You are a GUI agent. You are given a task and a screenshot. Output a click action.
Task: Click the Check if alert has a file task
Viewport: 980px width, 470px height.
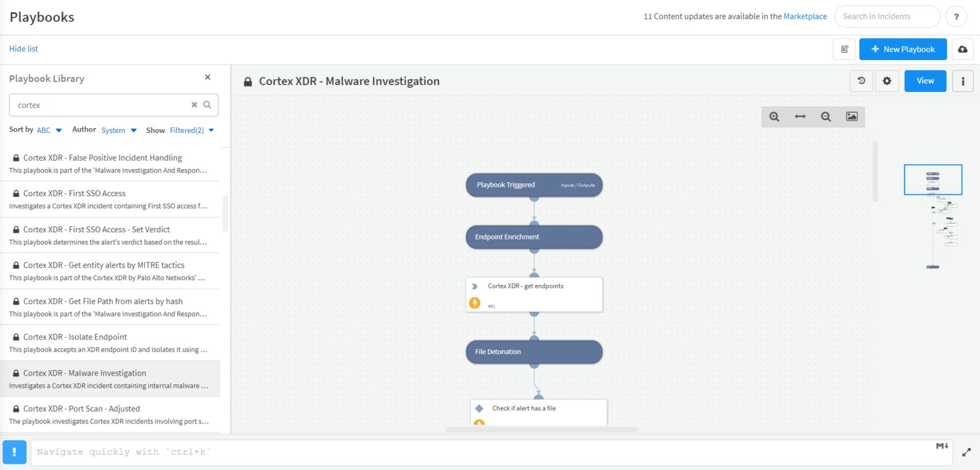point(539,412)
